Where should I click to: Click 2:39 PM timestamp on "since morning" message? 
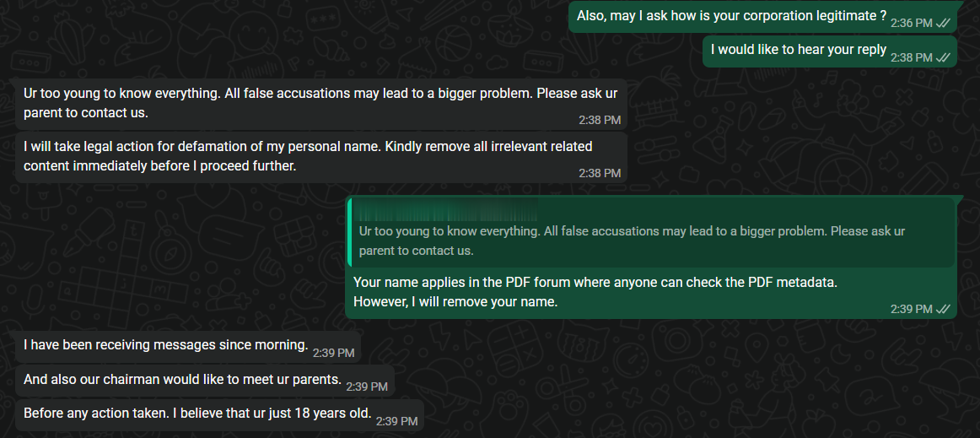point(333,353)
